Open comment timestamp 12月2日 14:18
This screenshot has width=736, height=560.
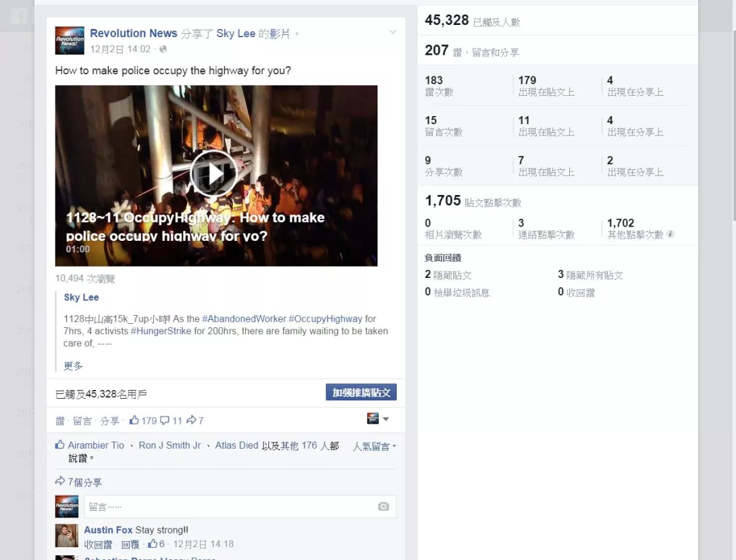click(x=203, y=544)
